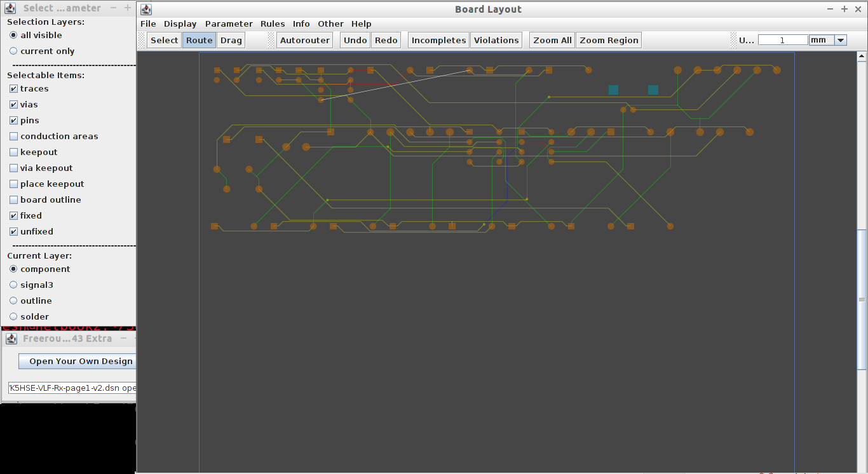Activate the Drag tool
Viewport: 868px width, 474px height.
point(230,39)
